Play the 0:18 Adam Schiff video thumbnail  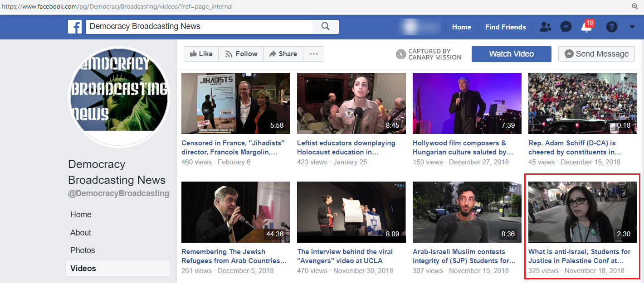pyautogui.click(x=583, y=104)
